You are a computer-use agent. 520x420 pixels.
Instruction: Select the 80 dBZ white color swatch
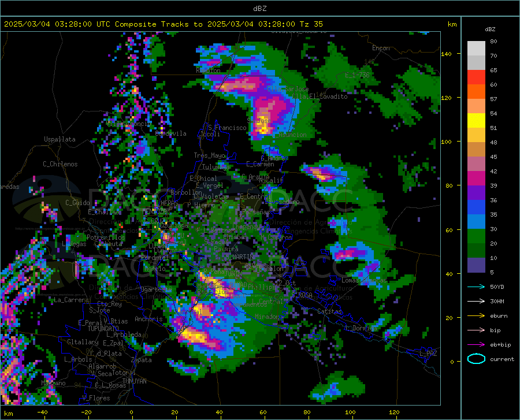(476, 48)
